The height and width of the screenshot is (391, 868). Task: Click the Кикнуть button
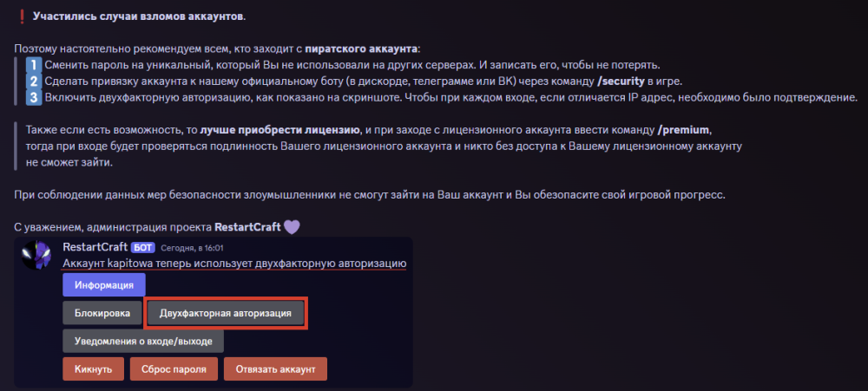[93, 368]
